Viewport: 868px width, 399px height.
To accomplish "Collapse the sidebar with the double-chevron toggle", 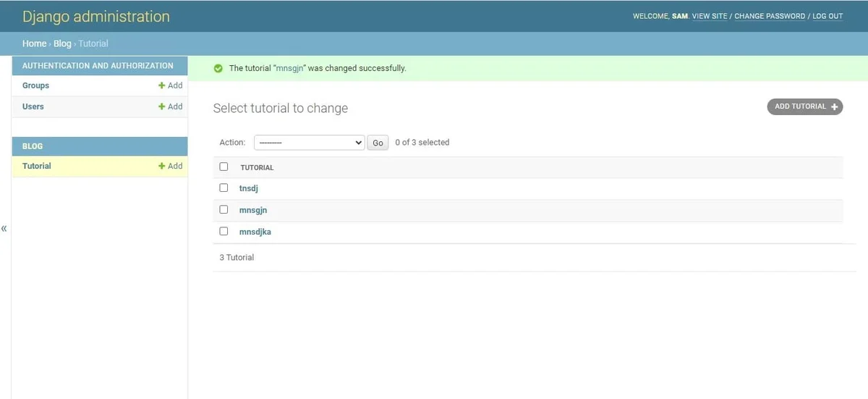I will [x=4, y=229].
